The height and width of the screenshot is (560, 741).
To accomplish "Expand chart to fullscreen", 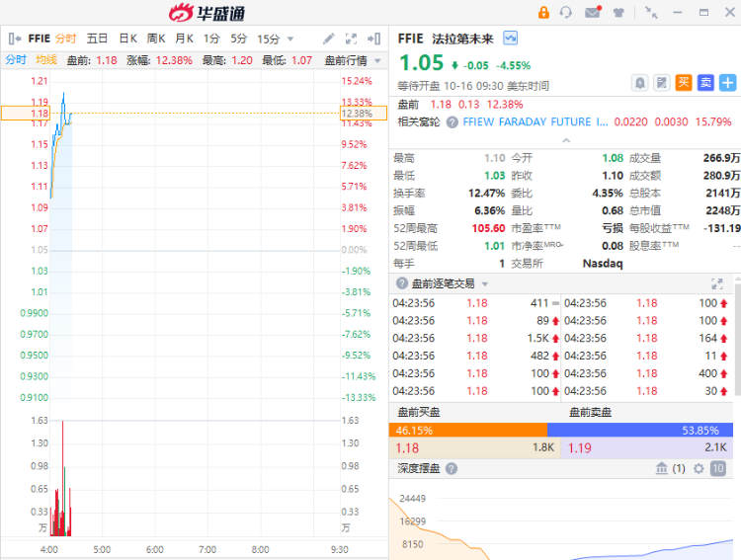I will click(x=351, y=39).
